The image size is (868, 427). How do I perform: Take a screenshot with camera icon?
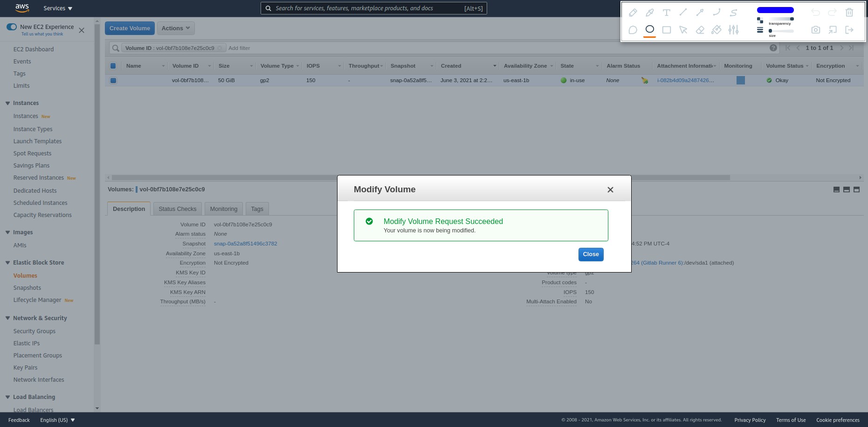tap(815, 30)
